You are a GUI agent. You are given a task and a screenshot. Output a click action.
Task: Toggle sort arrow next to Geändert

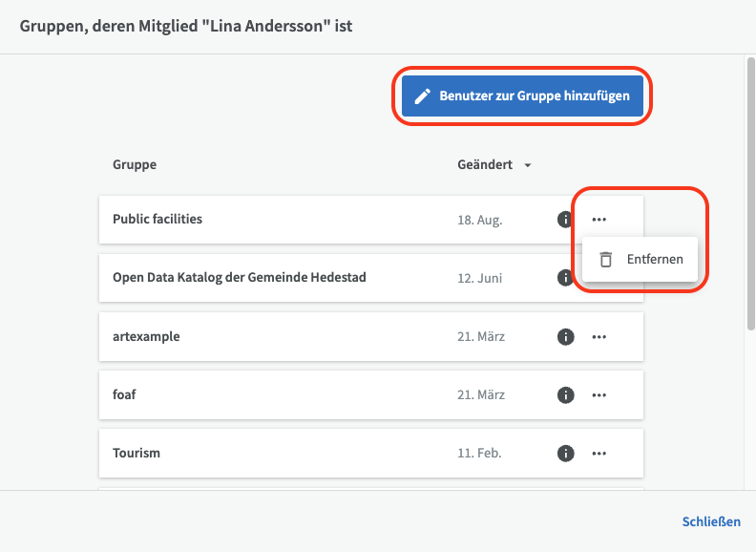tap(527, 165)
